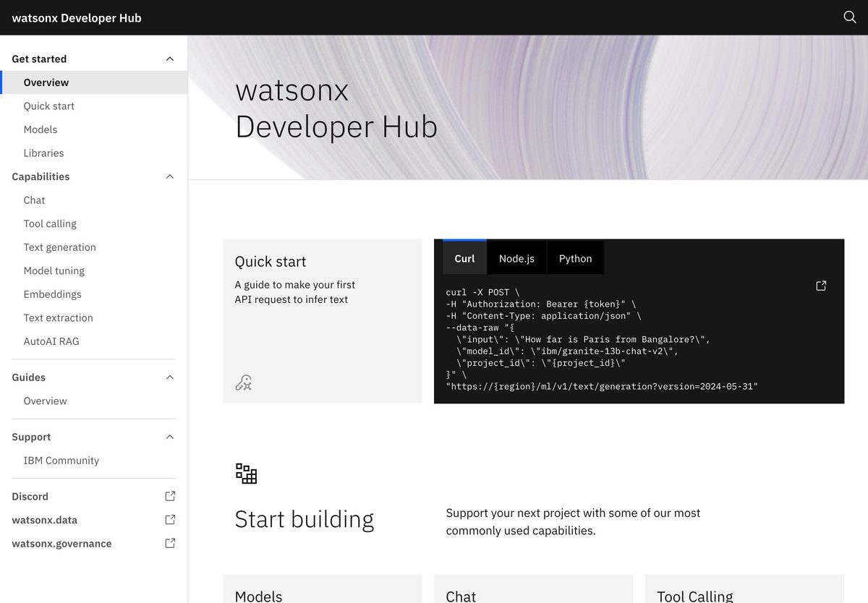The width and height of the screenshot is (868, 603).
Task: Open the watsonx.governance sidebar link
Action: pyautogui.click(x=94, y=543)
